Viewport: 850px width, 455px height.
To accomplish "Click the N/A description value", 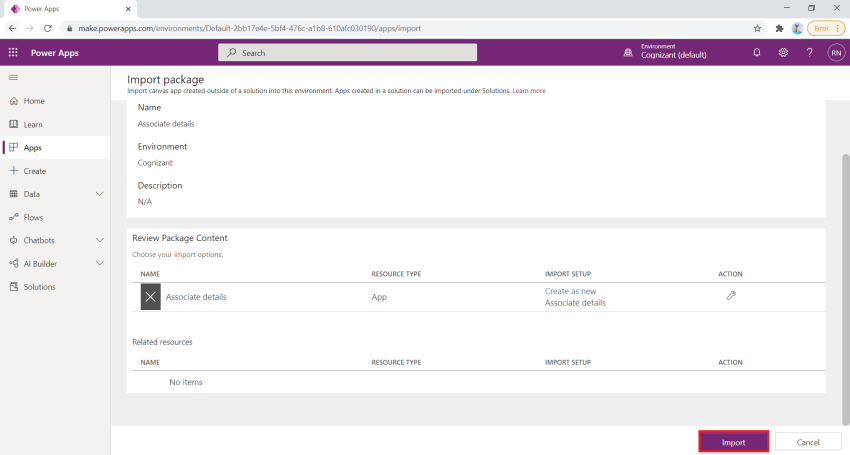I will 145,202.
